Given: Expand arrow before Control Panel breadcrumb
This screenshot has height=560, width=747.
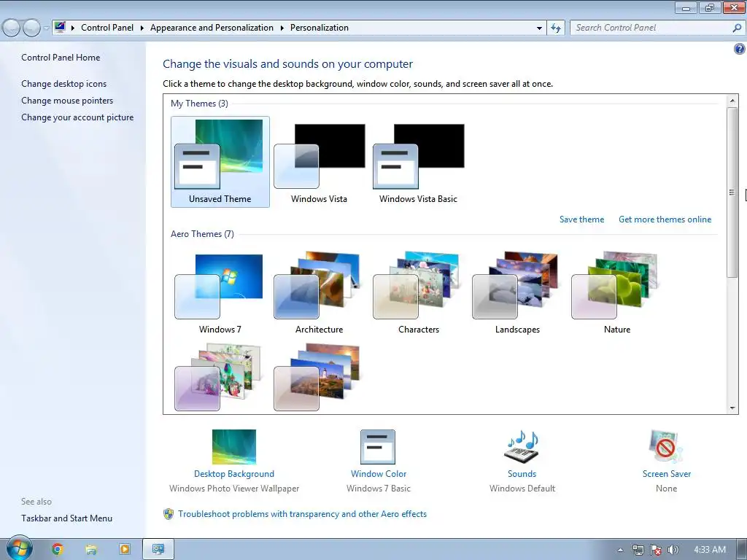Looking at the screenshot, I should tap(73, 28).
